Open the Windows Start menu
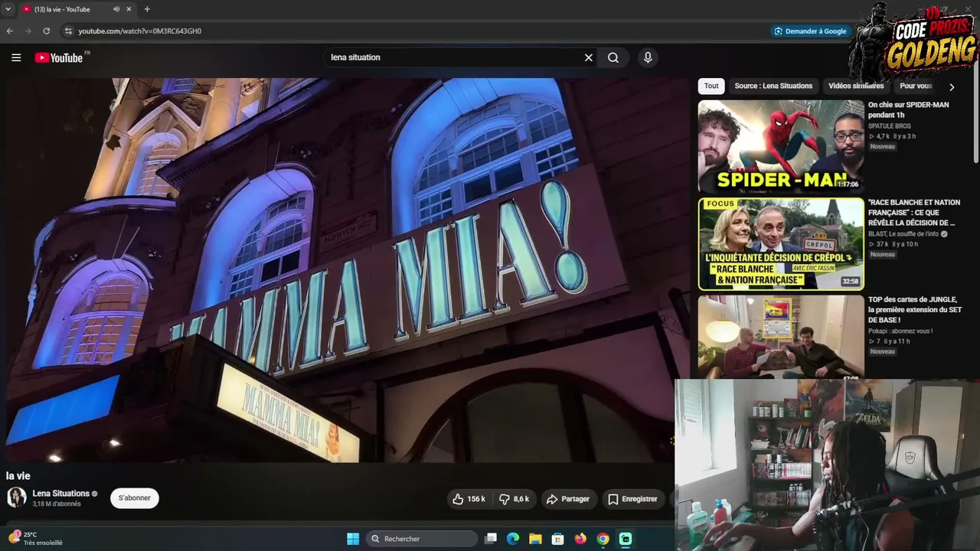 coord(353,539)
